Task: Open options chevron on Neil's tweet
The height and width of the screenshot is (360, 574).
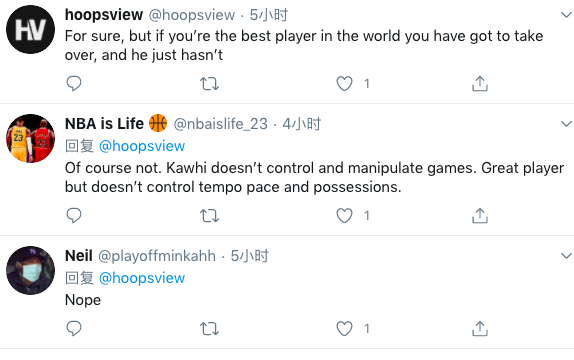Action: 566,256
